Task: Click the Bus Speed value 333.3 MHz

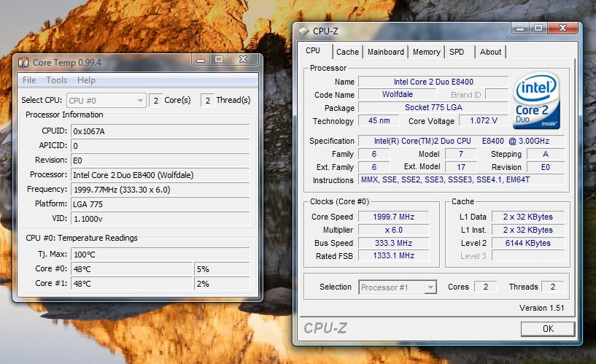Action: point(393,243)
